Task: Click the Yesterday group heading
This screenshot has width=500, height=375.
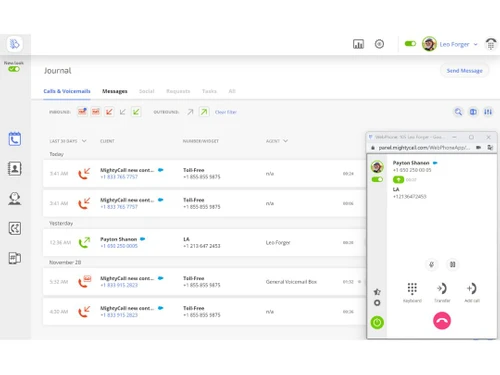Action: 61,223
